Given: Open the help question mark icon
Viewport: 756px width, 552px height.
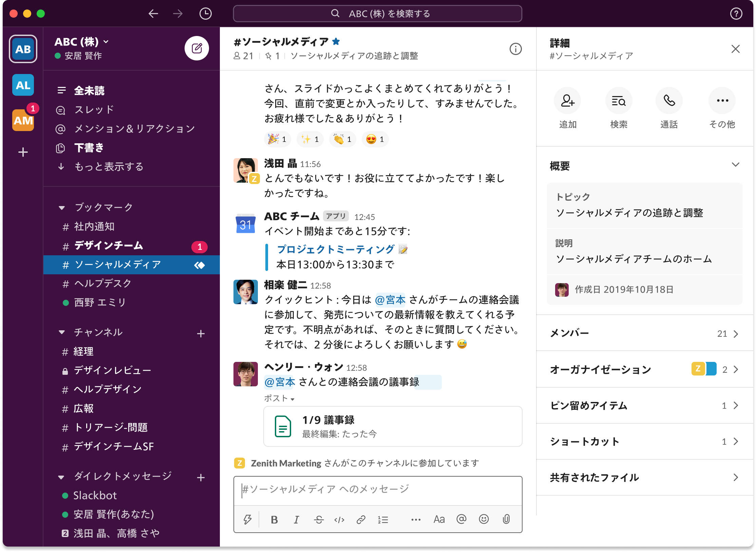Looking at the screenshot, I should click(736, 14).
